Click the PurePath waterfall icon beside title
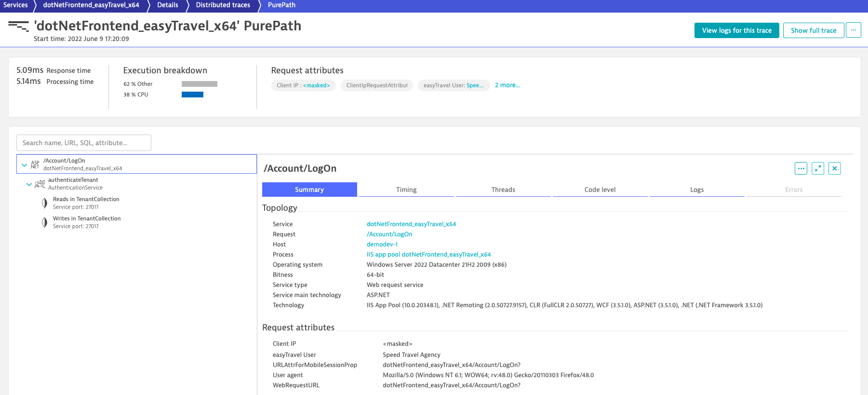 [18, 26]
